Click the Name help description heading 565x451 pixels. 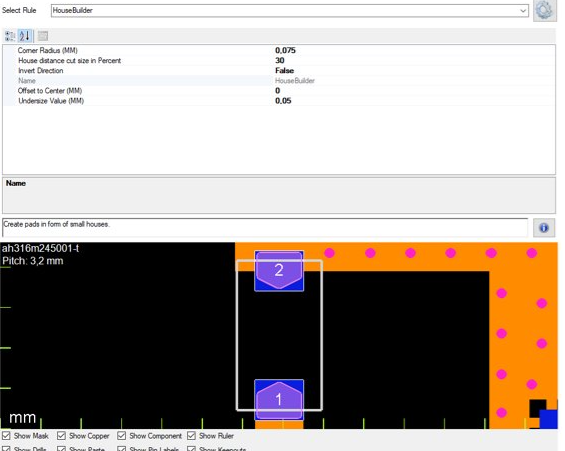tap(15, 183)
